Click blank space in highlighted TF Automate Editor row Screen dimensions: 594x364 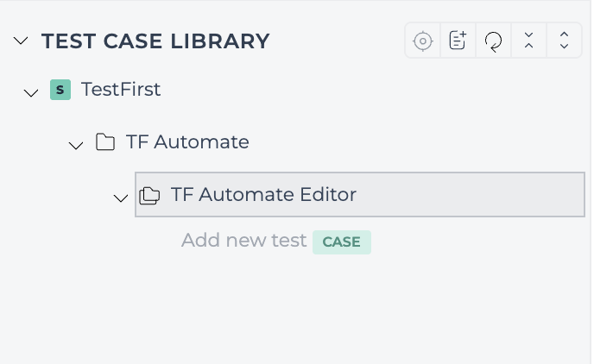[470, 194]
